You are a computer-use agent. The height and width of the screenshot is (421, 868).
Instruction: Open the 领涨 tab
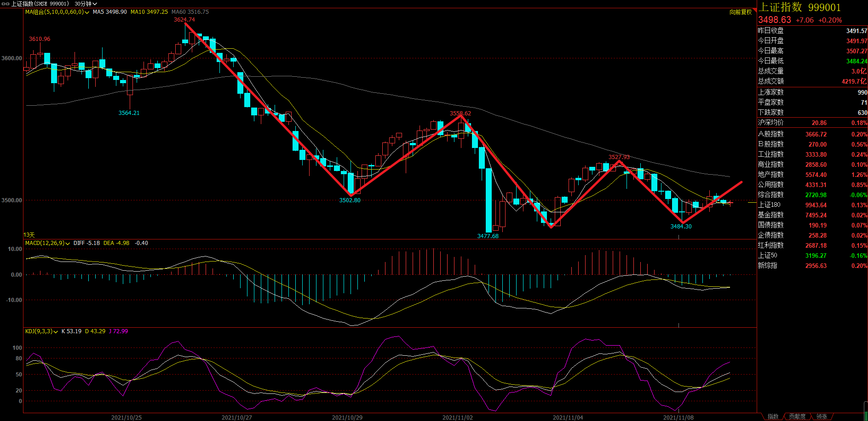tap(822, 416)
